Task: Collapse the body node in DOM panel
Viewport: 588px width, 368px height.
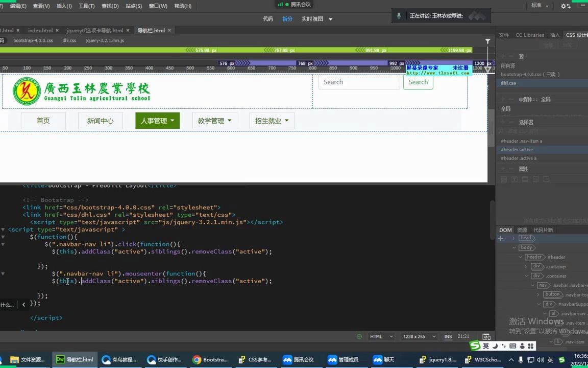Action: point(514,247)
